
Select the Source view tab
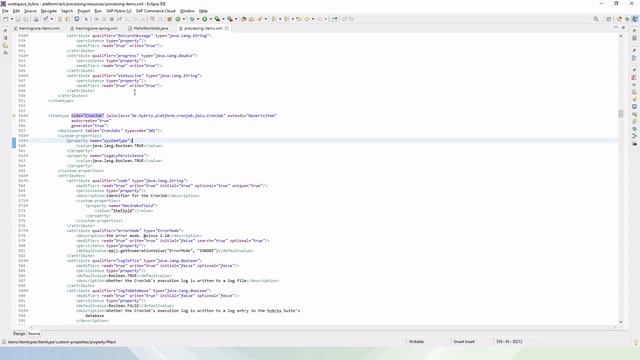[x=34, y=333]
